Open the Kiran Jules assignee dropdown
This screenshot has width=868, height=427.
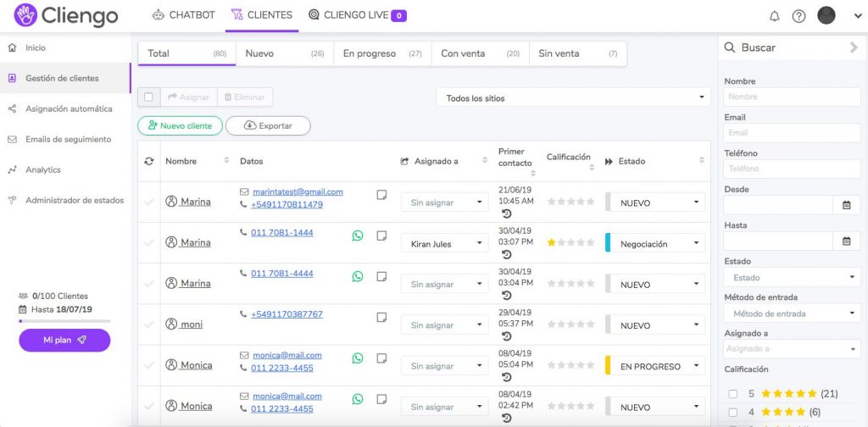pos(444,244)
